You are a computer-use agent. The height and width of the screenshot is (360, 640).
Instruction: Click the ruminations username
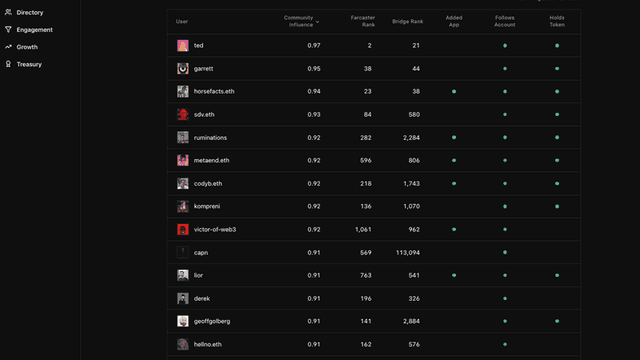pos(210,138)
